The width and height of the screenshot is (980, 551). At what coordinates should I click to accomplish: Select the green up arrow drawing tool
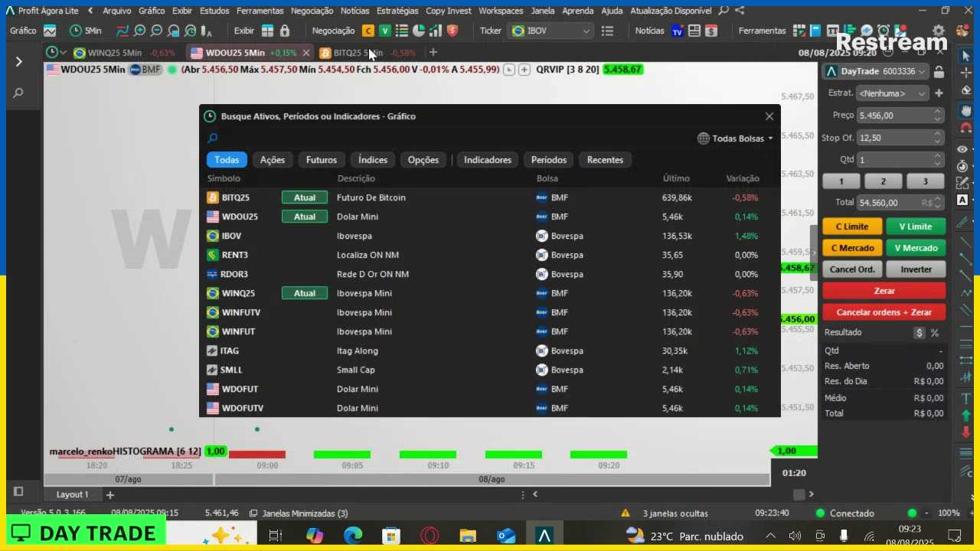point(965,416)
